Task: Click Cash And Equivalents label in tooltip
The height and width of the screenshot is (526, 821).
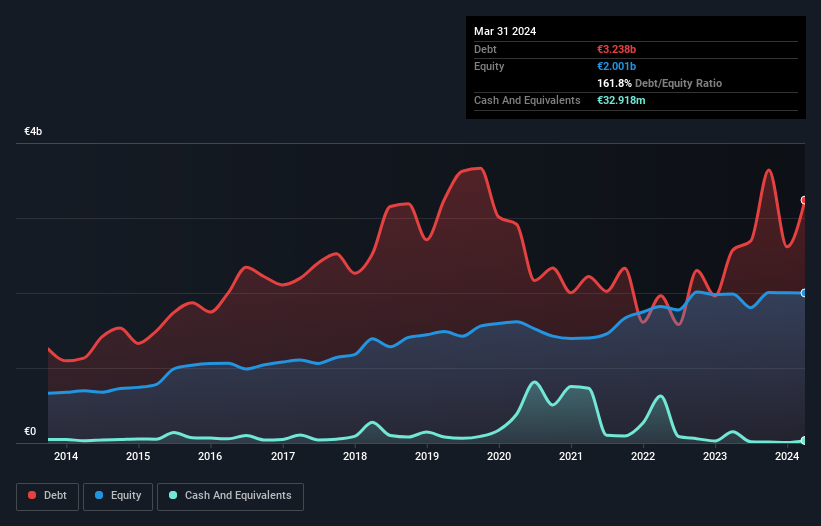Action: click(527, 100)
